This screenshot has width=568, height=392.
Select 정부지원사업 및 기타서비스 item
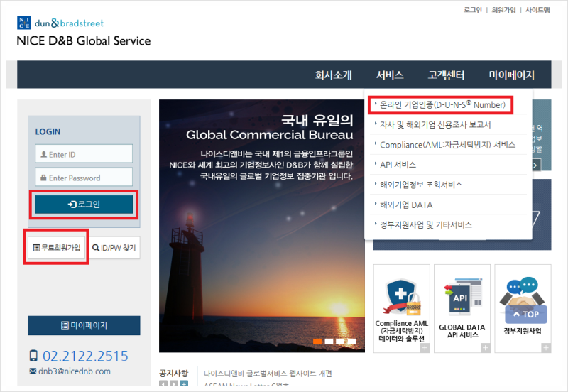(425, 225)
